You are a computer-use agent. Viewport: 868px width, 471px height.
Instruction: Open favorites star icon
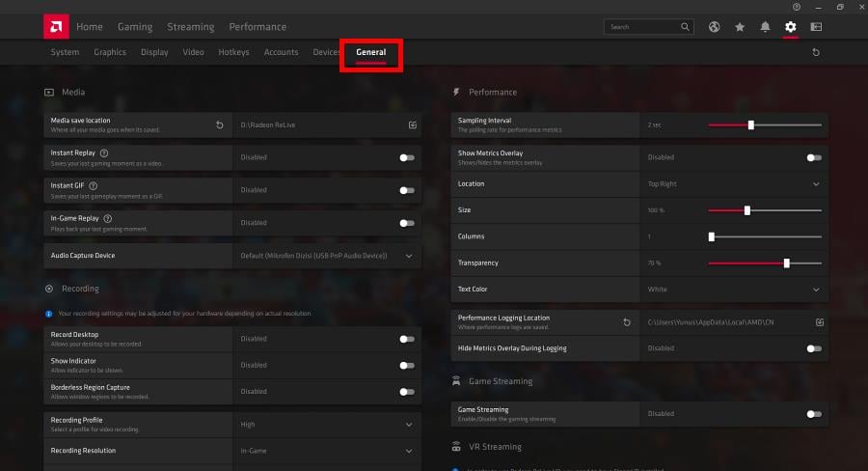(x=740, y=27)
